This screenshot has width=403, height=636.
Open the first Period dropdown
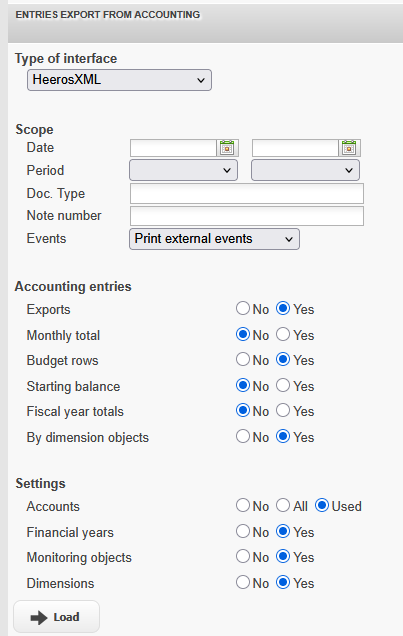pos(183,170)
